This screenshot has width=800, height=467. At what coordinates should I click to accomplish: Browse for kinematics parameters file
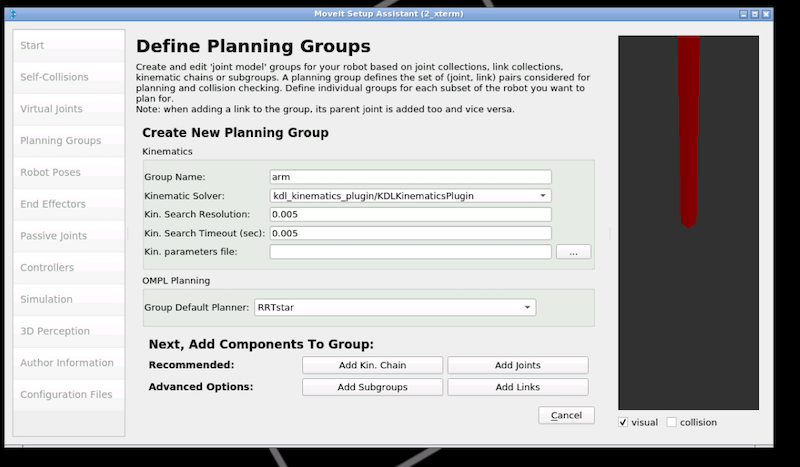[573, 252]
